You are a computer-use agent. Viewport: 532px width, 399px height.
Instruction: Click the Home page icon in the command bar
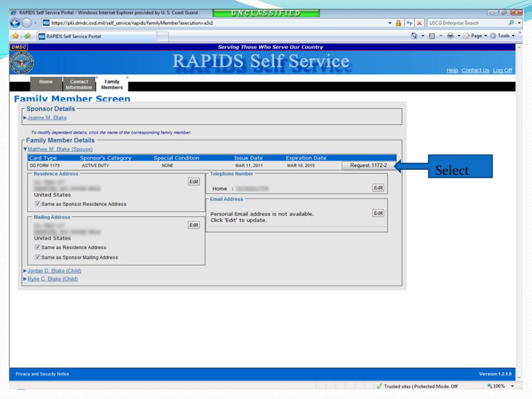click(x=414, y=36)
